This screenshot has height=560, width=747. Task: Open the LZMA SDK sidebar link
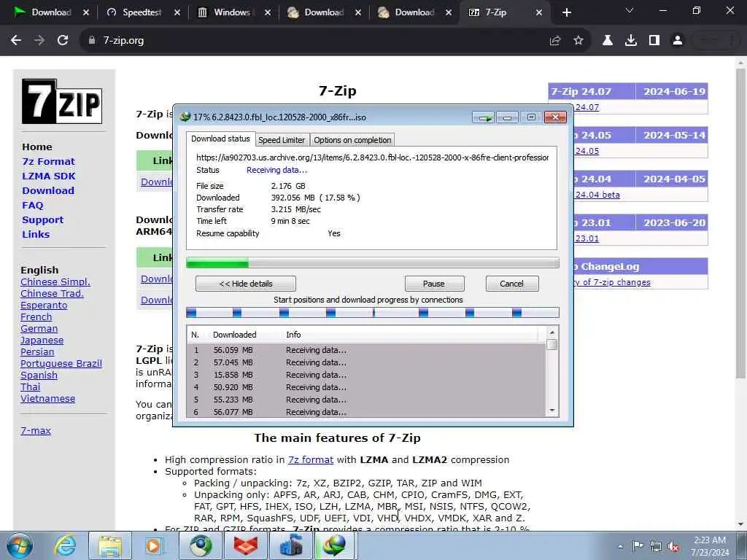[x=49, y=176]
